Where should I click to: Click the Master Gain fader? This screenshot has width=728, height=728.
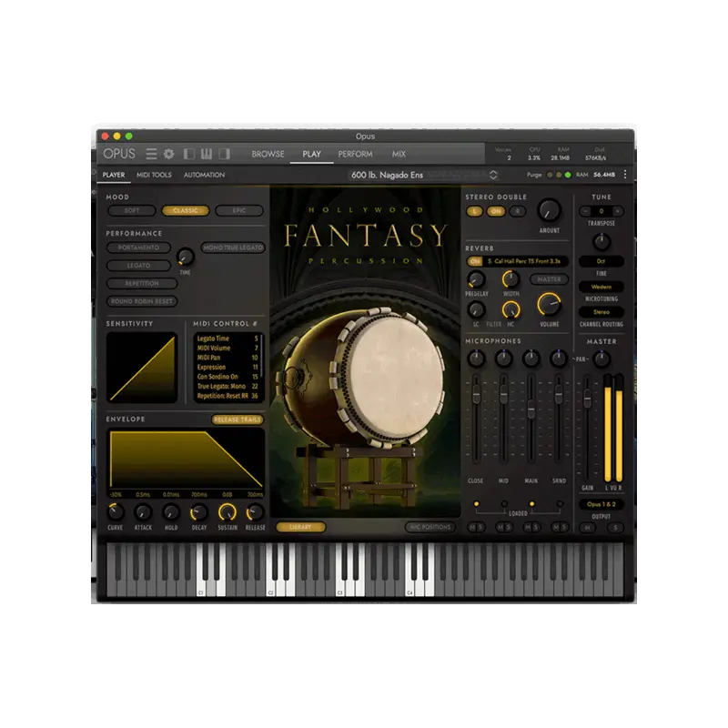[x=587, y=399]
